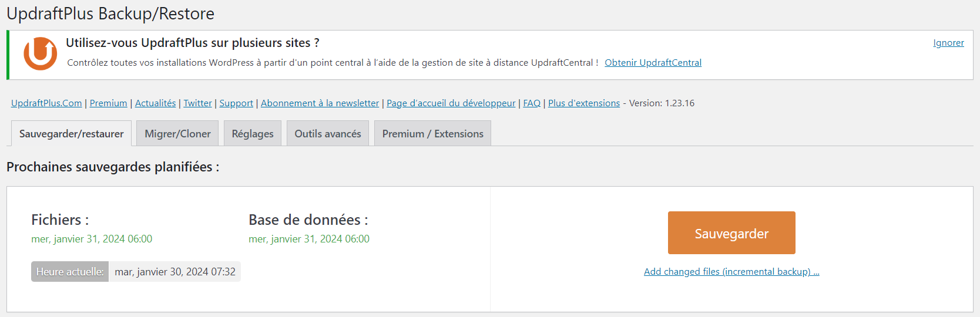Click the Support link
This screenshot has height=317, width=980.
pos(236,103)
